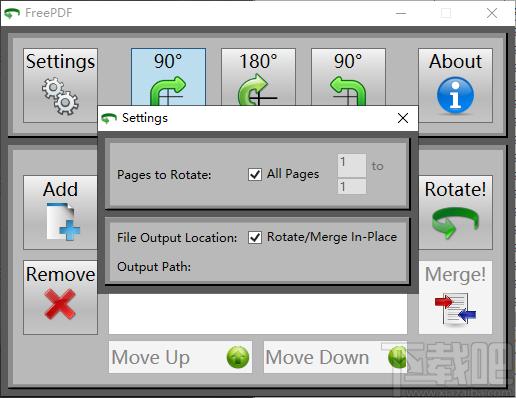Click the Rotate! button

coord(455,212)
